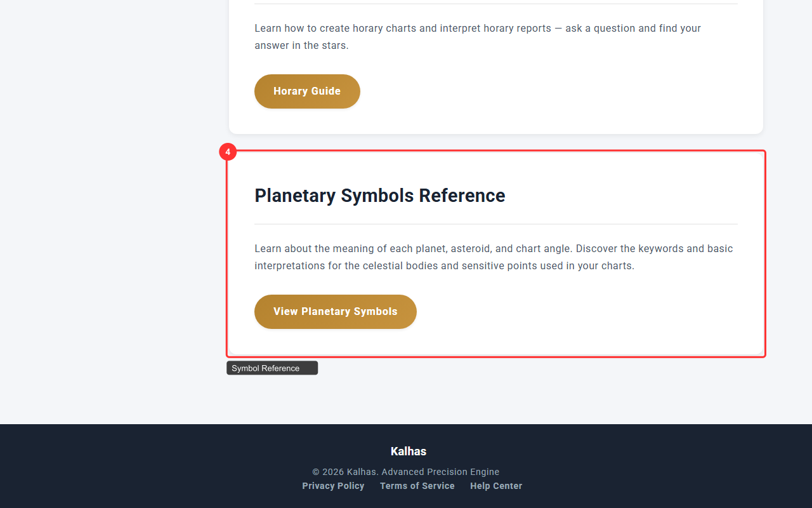Image resolution: width=812 pixels, height=508 pixels.
Task: Click the © 2026 Kalhas copyright text
Action: coord(345,472)
